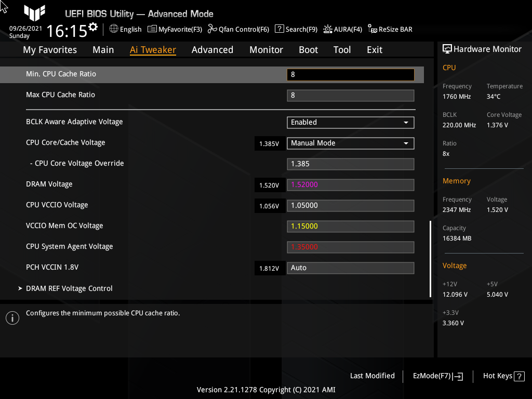
Task: Open Hot Keys help
Action: [503, 376]
